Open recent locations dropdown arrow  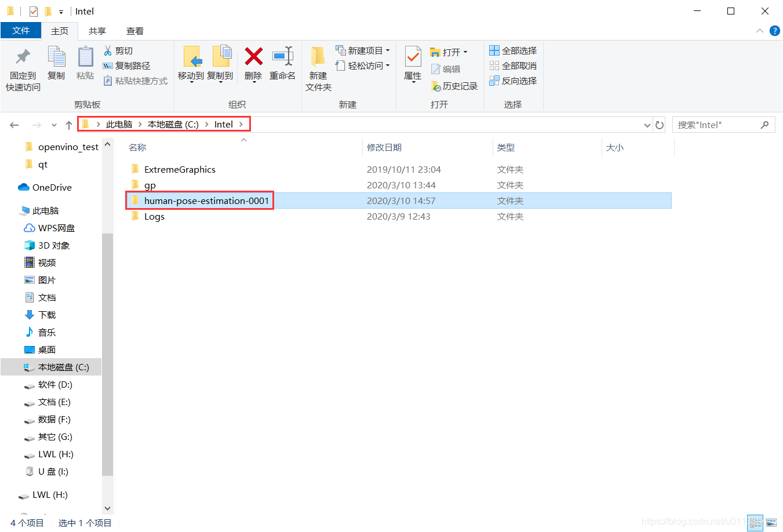pos(54,125)
